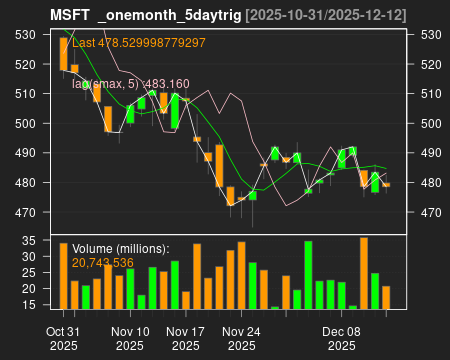This screenshot has width=450, height=360.
Task: Click the chart title MSFT _onemonth_5daytrig
Action: tap(146, 15)
